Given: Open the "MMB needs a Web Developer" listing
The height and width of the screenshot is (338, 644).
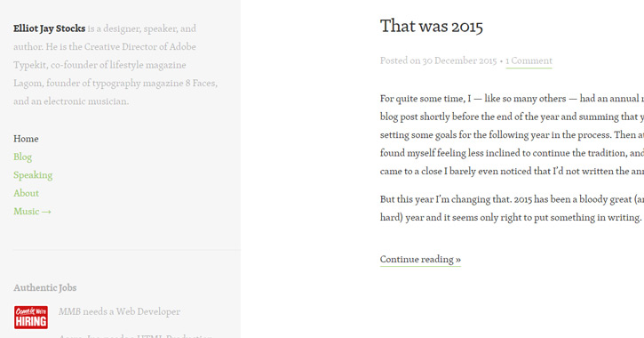Looking at the screenshot, I should tap(119, 311).
